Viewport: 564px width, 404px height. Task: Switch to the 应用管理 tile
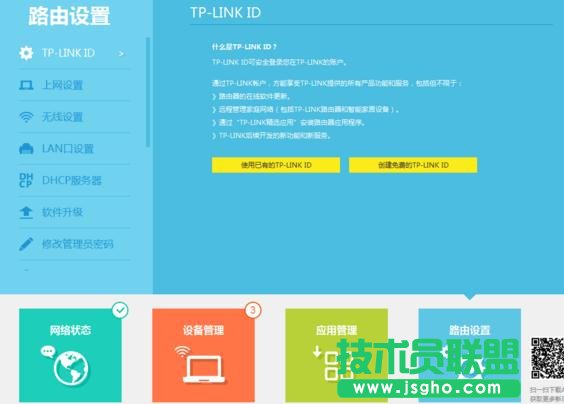pyautogui.click(x=336, y=355)
